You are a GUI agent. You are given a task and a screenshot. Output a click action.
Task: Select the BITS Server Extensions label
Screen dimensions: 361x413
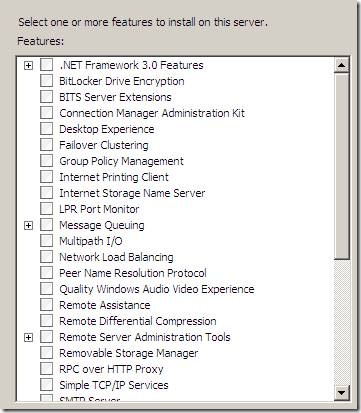point(115,97)
